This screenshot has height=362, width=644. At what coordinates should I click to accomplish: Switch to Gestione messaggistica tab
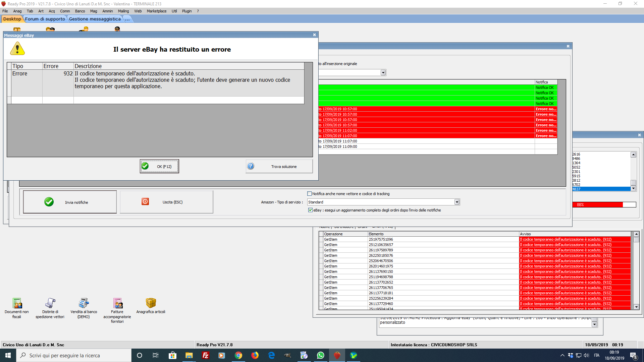95,19
